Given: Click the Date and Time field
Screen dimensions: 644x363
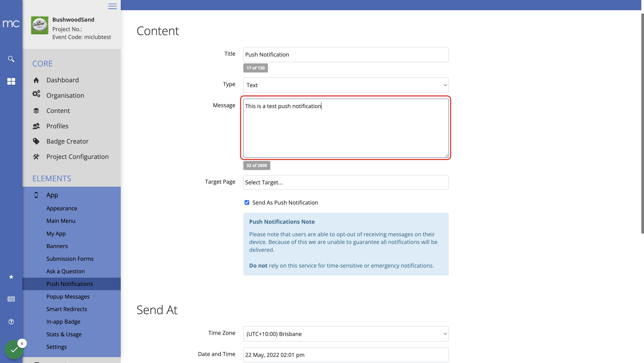Looking at the screenshot, I should pyautogui.click(x=346, y=355).
